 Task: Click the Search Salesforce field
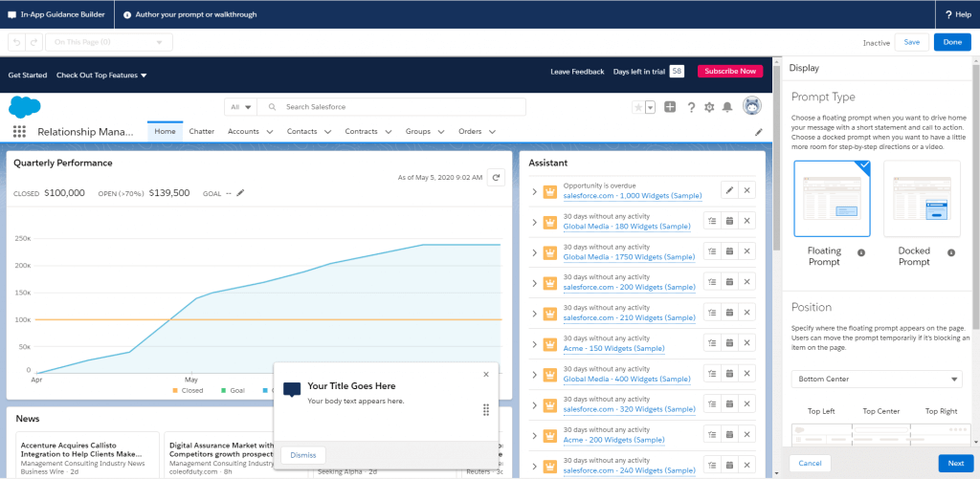click(391, 107)
